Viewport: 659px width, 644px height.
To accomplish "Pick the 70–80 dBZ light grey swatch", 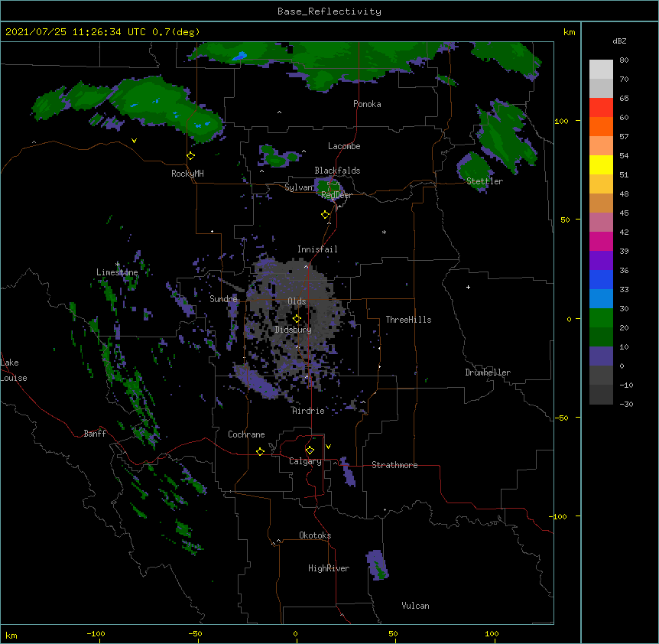I will pyautogui.click(x=601, y=70).
